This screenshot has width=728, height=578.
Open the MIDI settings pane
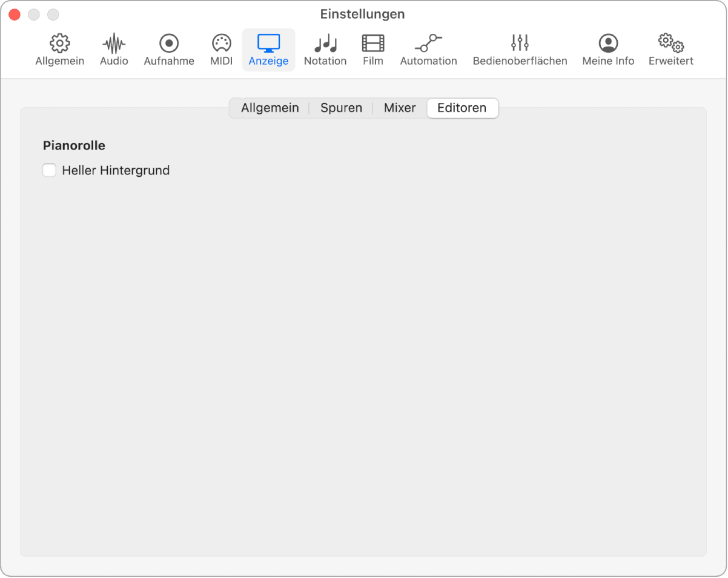click(x=222, y=50)
